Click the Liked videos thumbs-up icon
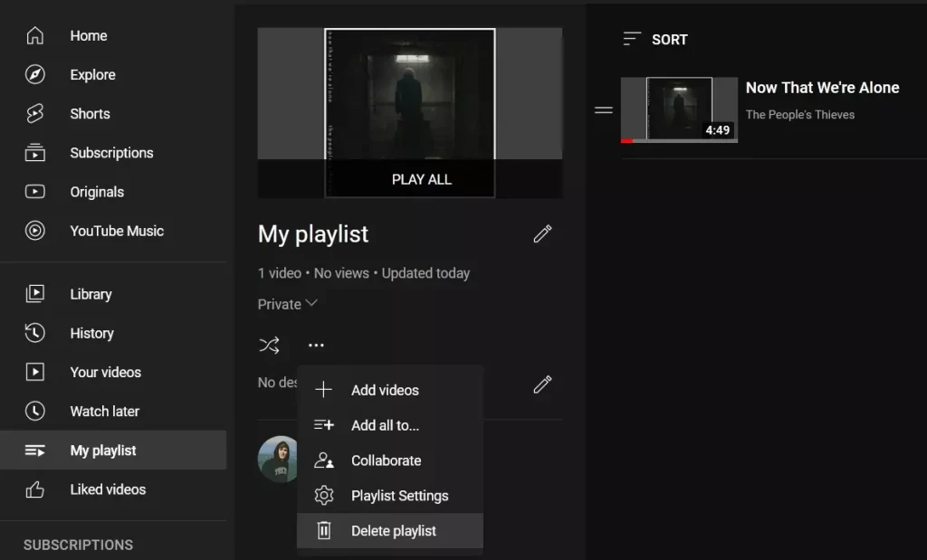The image size is (927, 560). [x=35, y=489]
